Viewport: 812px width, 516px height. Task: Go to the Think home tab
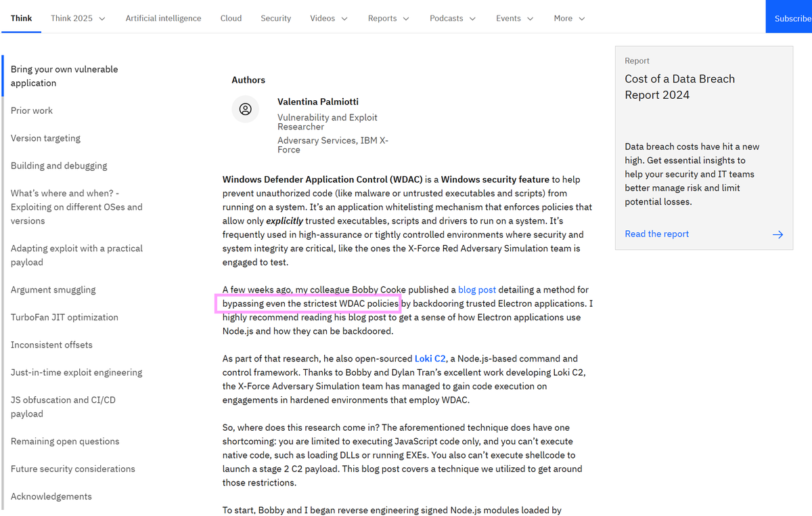pyautogui.click(x=21, y=18)
